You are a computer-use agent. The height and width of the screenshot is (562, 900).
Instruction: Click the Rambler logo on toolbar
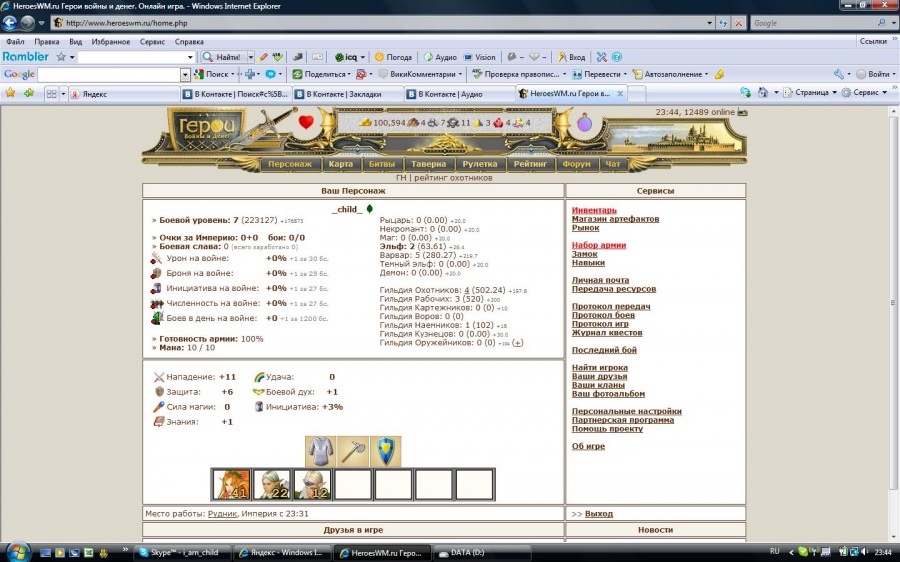(x=26, y=57)
